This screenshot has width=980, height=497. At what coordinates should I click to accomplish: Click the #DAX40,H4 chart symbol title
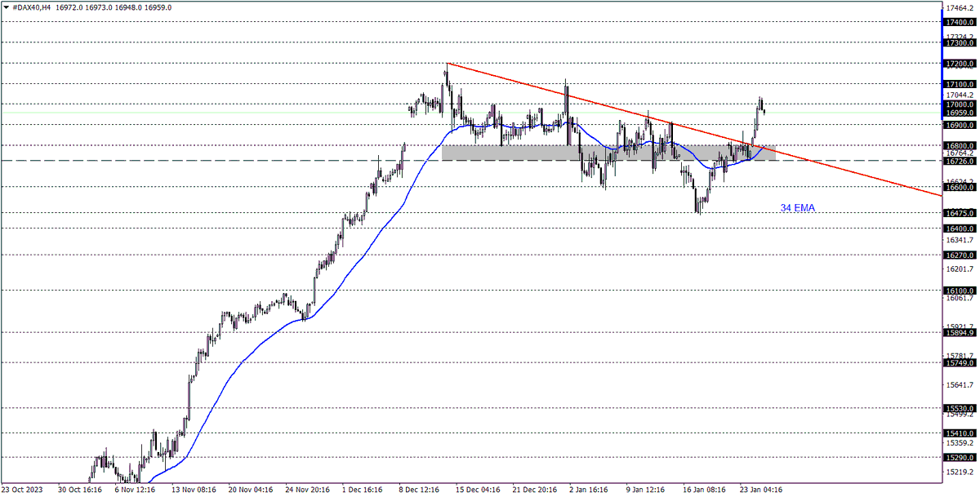32,7
